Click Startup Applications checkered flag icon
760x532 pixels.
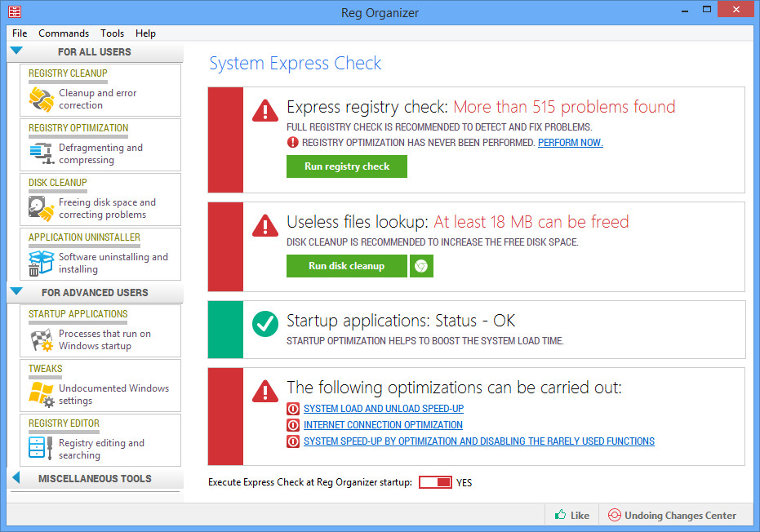[42, 339]
